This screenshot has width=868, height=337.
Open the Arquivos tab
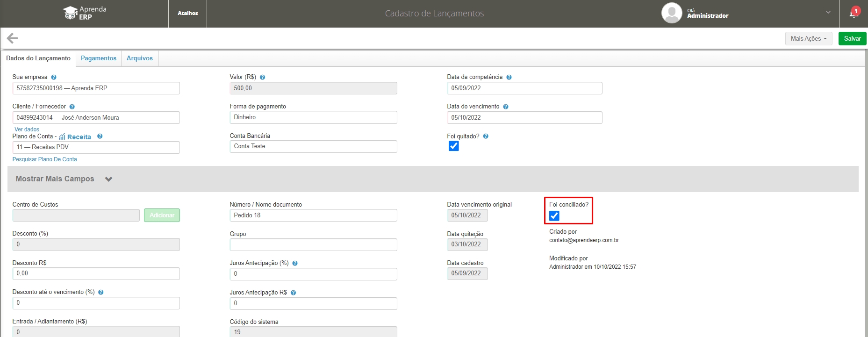[140, 58]
